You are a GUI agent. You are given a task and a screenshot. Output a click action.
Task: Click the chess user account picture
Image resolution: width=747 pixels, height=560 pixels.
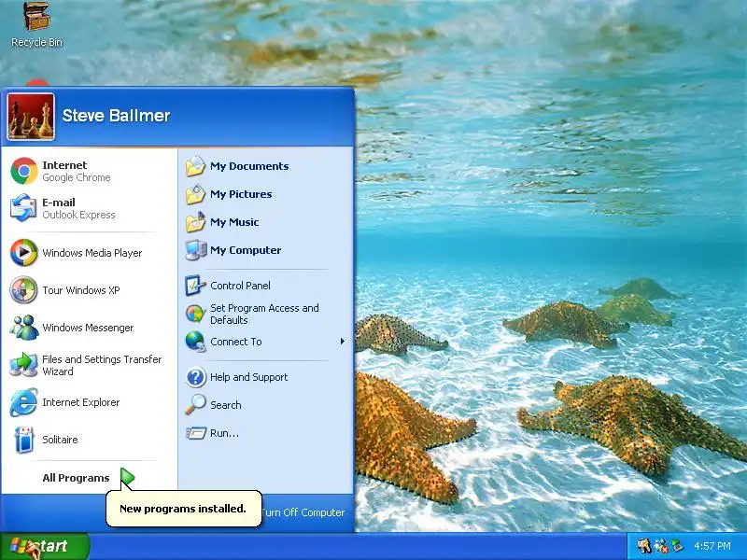[31, 117]
